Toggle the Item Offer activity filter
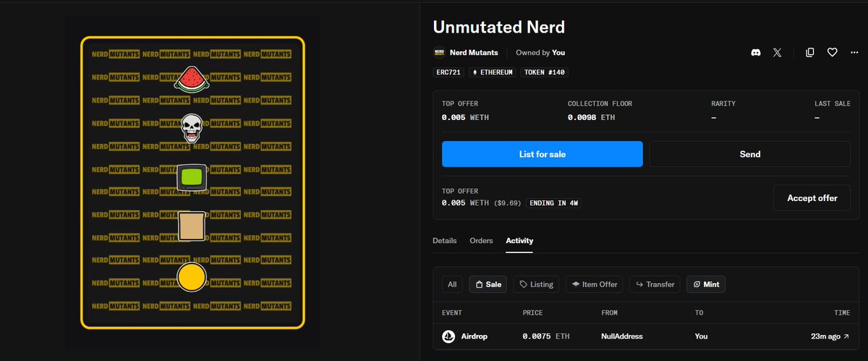Viewport: 868px width, 361px height. pos(595,284)
